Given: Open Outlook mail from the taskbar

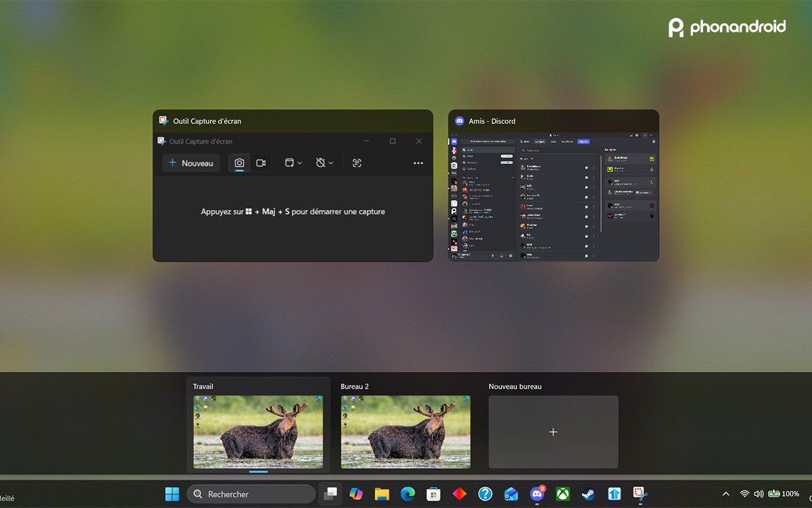Looking at the screenshot, I should coord(511,494).
